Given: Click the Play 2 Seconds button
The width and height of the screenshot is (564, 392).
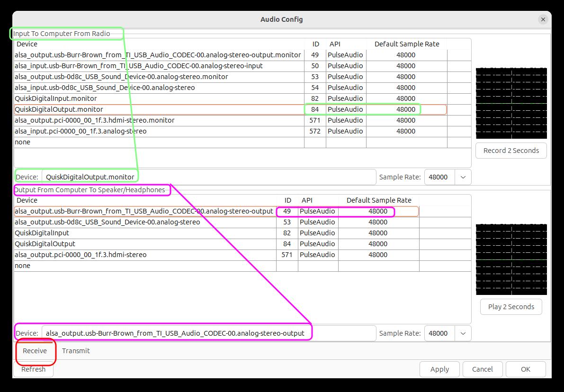Looking at the screenshot, I should (511, 307).
